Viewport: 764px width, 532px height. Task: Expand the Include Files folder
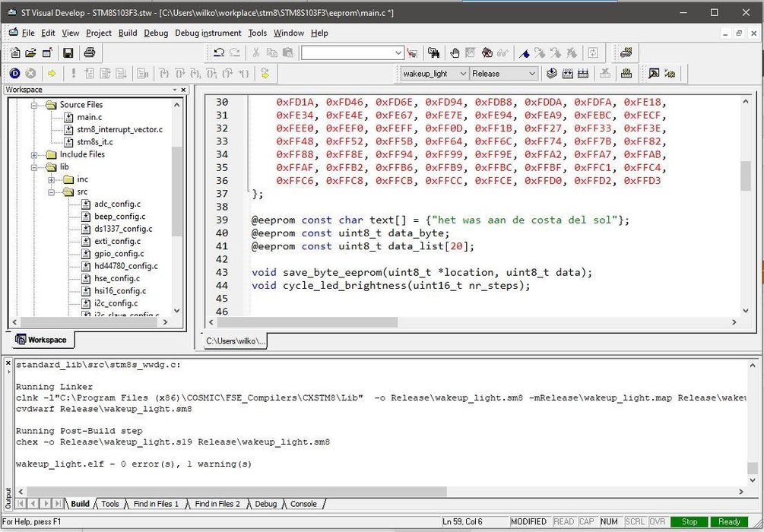pyautogui.click(x=34, y=155)
